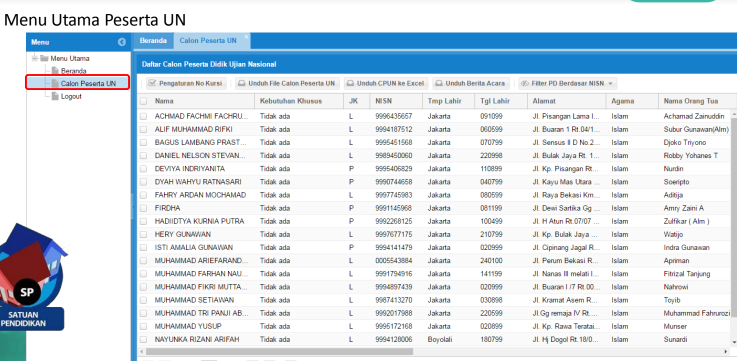Viewport: 737px width, 361px height.
Task: Click the HADIIDTYA KURNIA PUTRA name cell
Action: [x=199, y=221]
